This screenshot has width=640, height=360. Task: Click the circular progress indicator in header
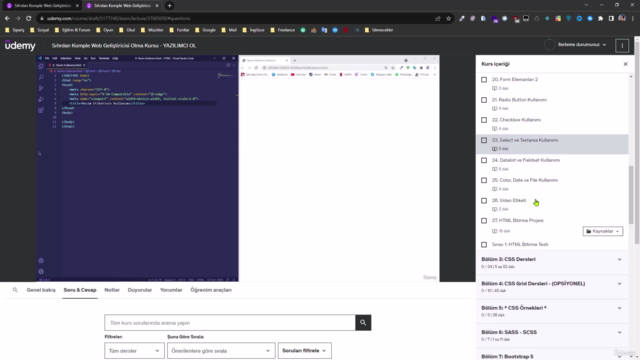(549, 44)
